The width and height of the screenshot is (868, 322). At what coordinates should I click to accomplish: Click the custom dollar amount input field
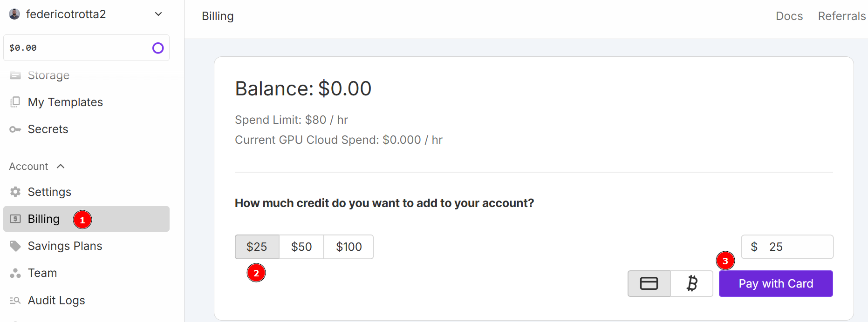tap(787, 247)
